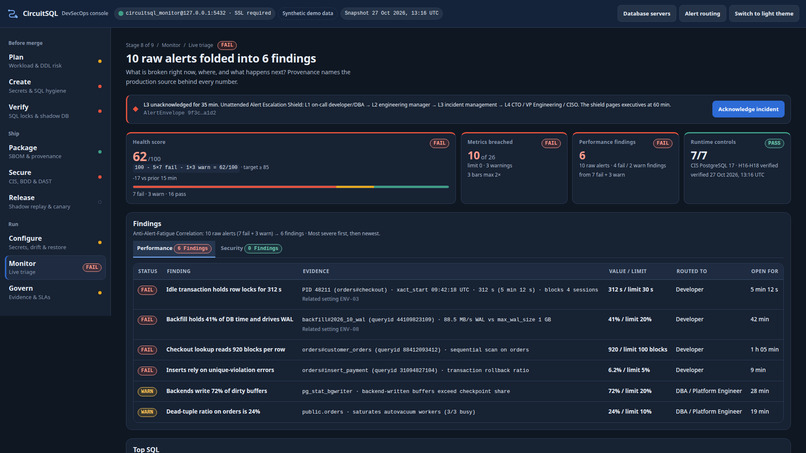Open the Package stage
The height and width of the screenshot is (453, 806).
[55, 152]
